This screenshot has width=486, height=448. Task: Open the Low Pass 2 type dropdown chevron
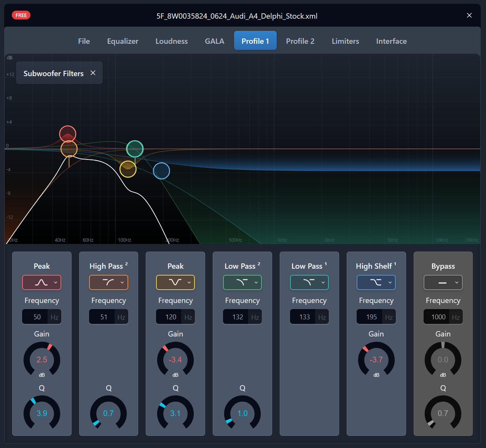point(256,282)
